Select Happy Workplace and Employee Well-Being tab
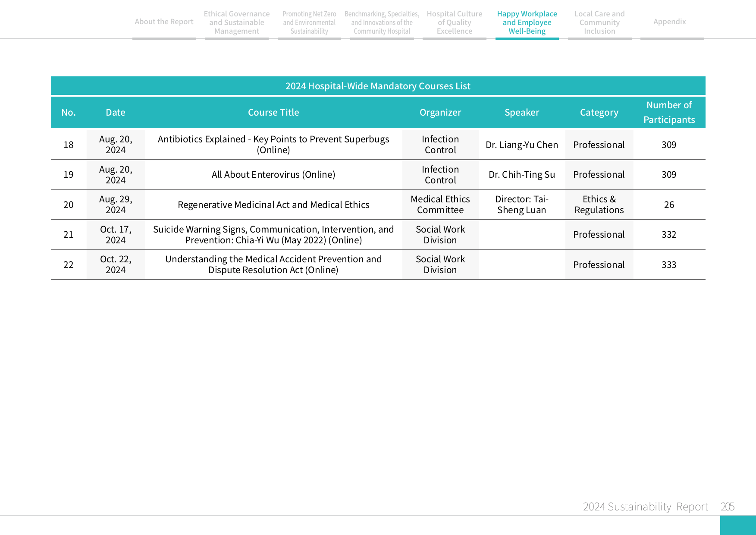The image size is (756, 535). pos(527,22)
